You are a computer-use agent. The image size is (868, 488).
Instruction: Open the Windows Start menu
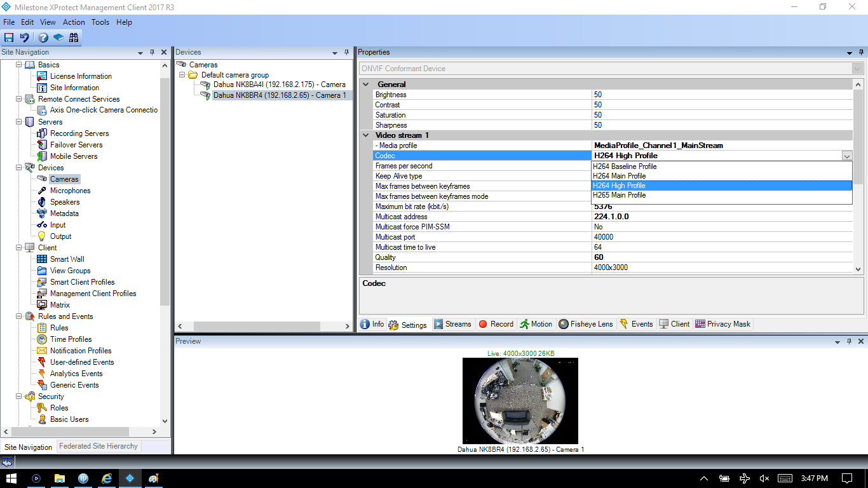tap(11, 478)
